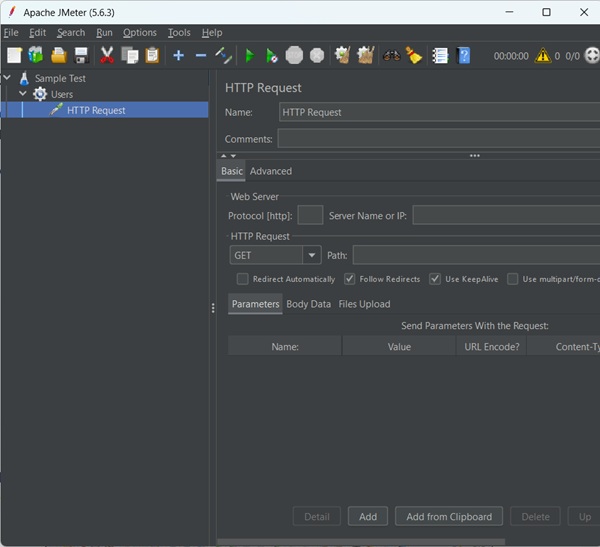Click the Protocol [http] input field
The image size is (600, 547).
pyautogui.click(x=310, y=215)
